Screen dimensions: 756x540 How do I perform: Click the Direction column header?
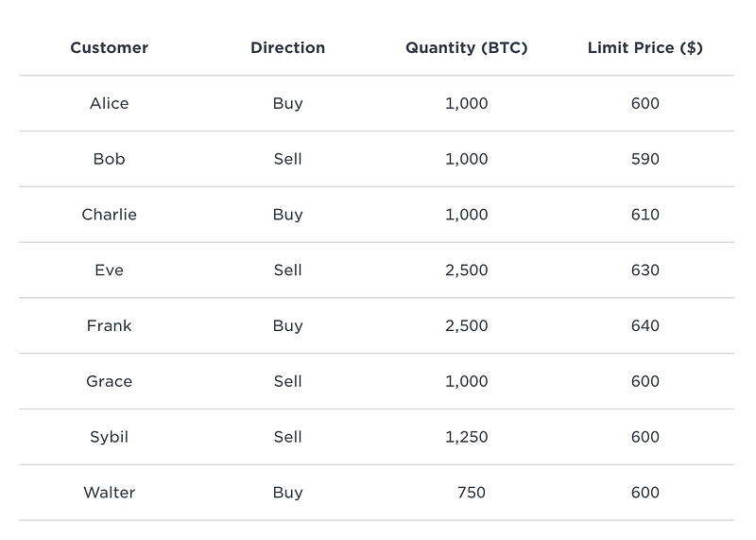(287, 47)
